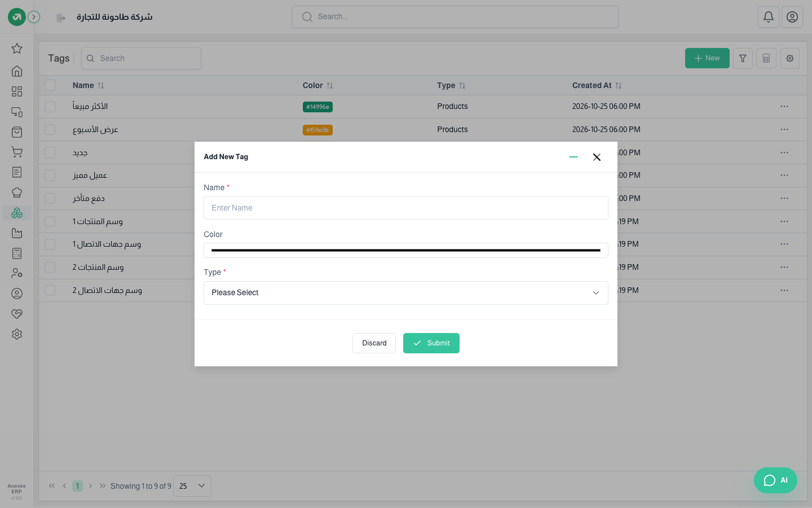Select checkbox for دفع متأخر row
Screen dimensions: 812x508
tap(50, 198)
